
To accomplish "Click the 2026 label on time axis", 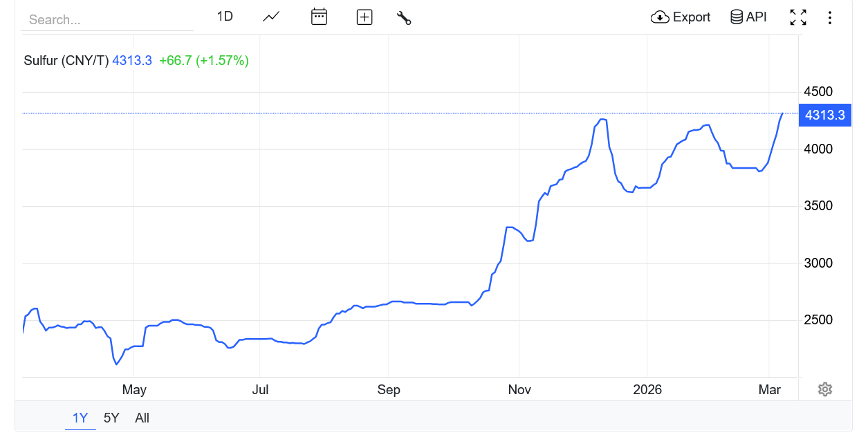I will [x=647, y=390].
